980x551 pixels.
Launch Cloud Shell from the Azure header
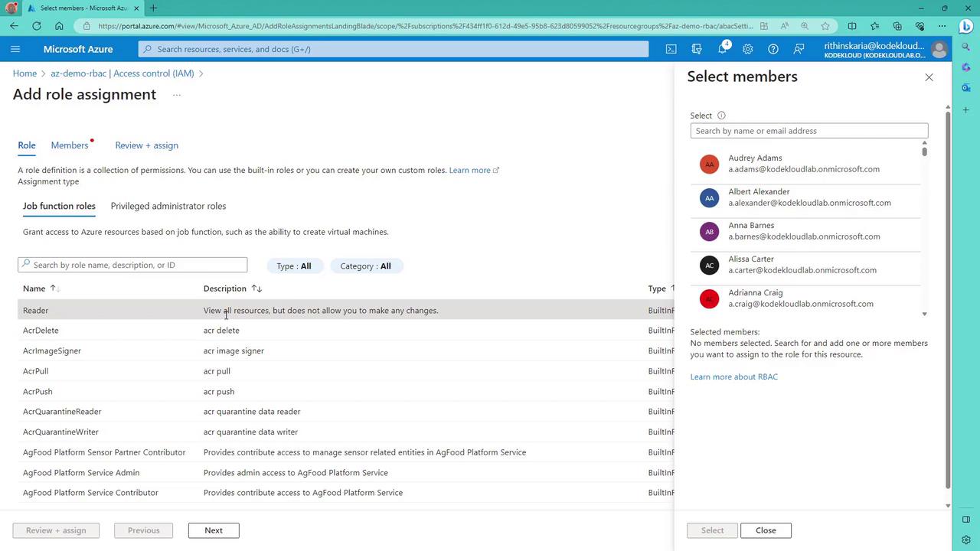pos(671,49)
